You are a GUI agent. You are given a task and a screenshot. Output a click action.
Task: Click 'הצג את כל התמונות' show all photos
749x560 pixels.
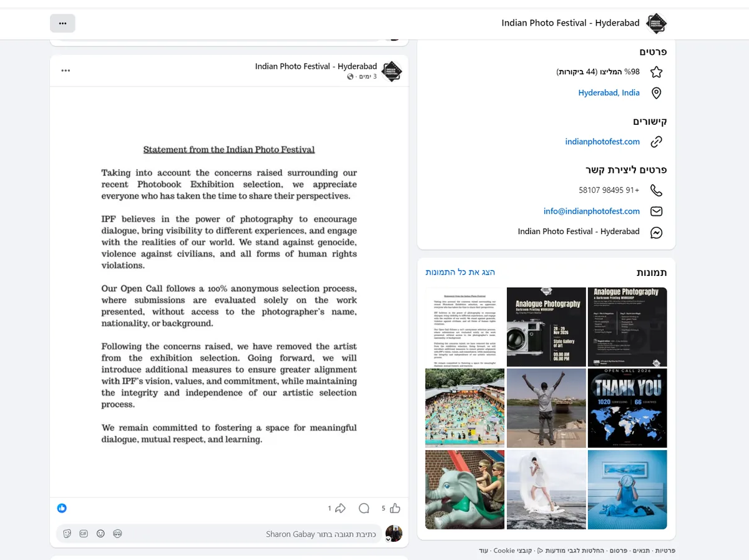click(x=460, y=272)
